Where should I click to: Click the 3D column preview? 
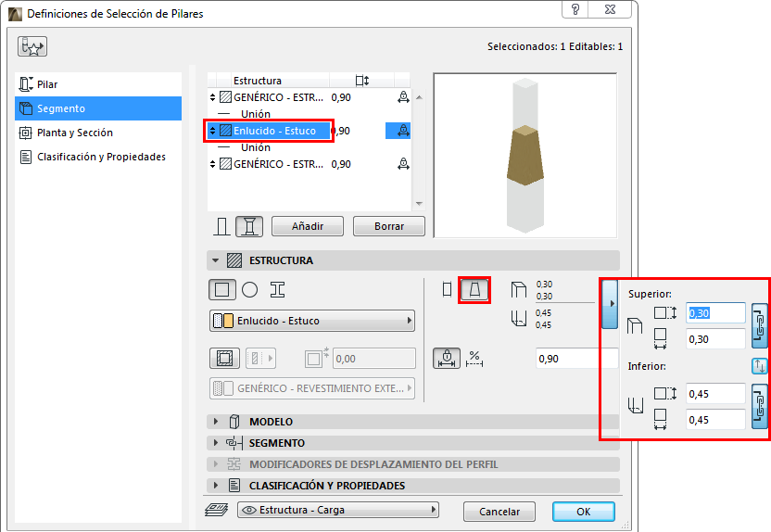525,156
